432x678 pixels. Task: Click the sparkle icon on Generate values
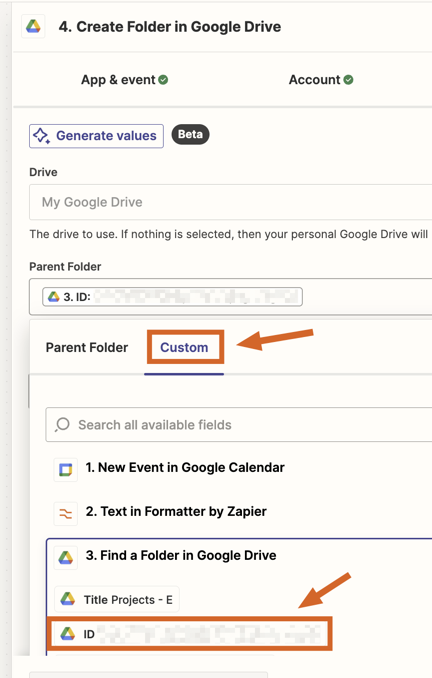(42, 136)
